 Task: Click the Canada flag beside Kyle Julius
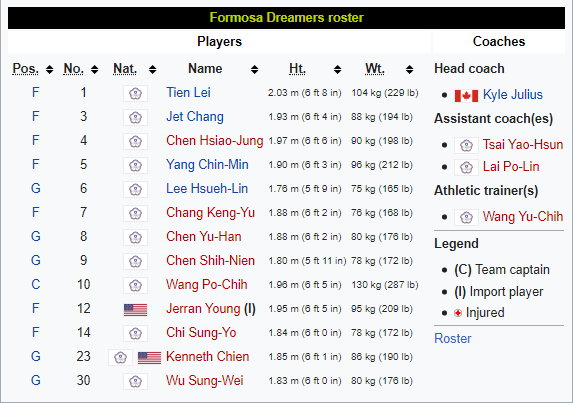pos(466,96)
